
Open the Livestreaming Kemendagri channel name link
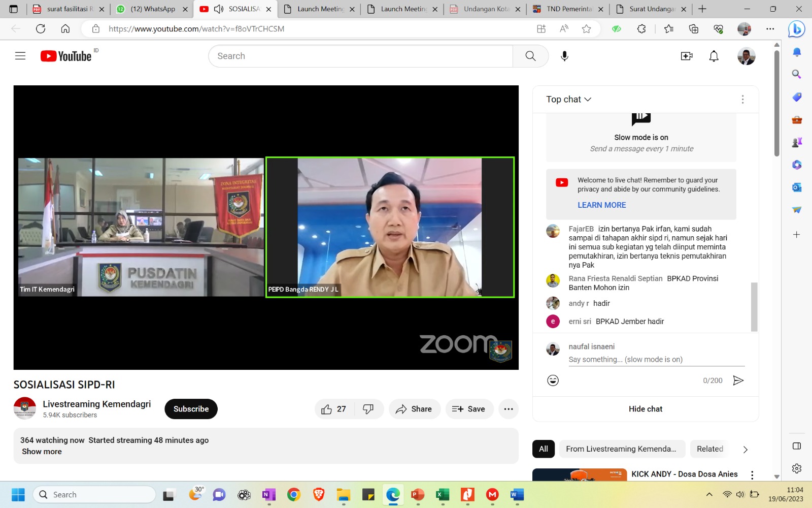(97, 404)
